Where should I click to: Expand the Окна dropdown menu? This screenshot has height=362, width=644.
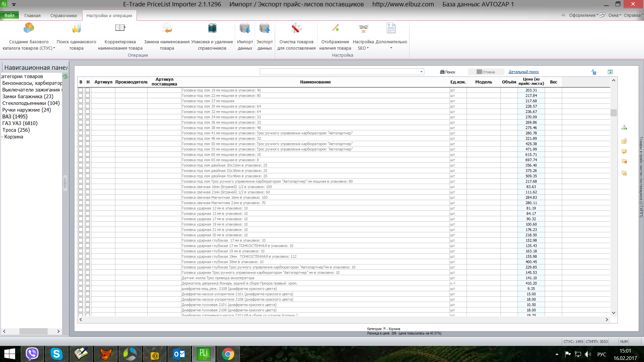coord(615,15)
